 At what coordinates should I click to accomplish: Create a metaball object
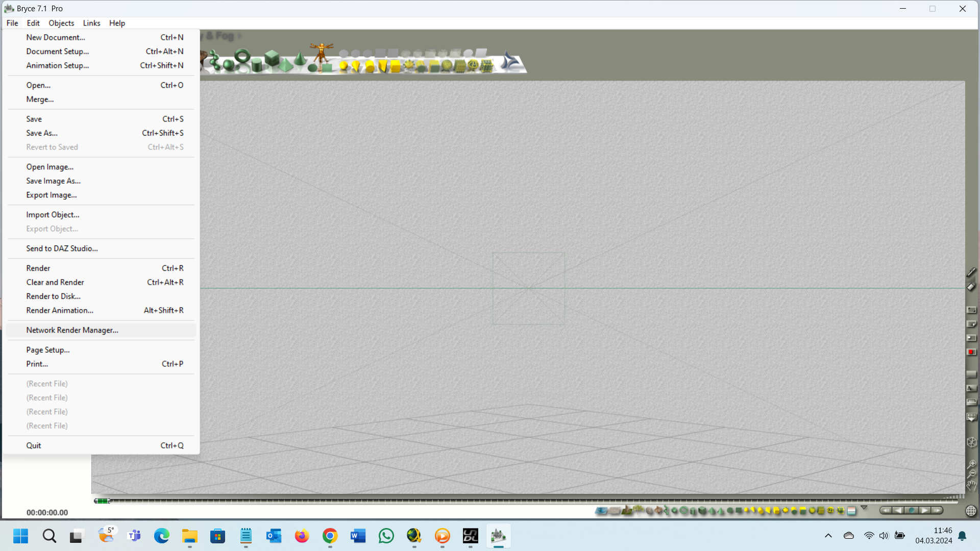(214, 60)
